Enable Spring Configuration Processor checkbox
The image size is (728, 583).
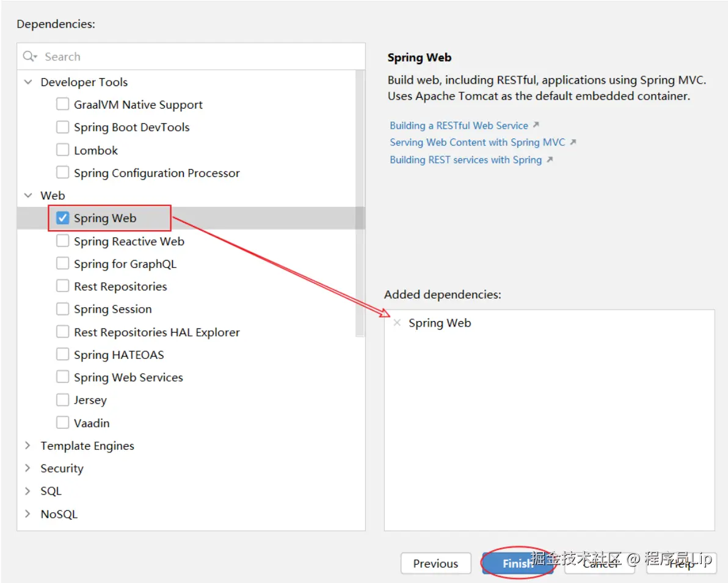pos(63,172)
